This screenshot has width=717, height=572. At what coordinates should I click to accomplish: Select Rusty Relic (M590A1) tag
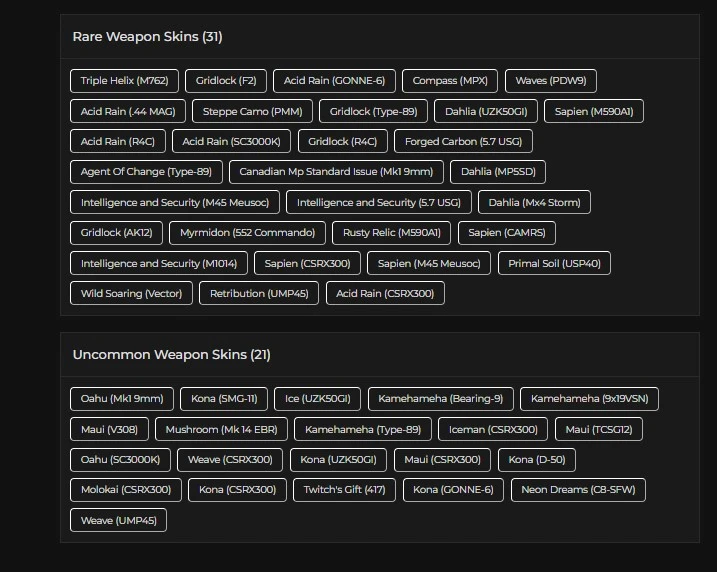click(391, 233)
